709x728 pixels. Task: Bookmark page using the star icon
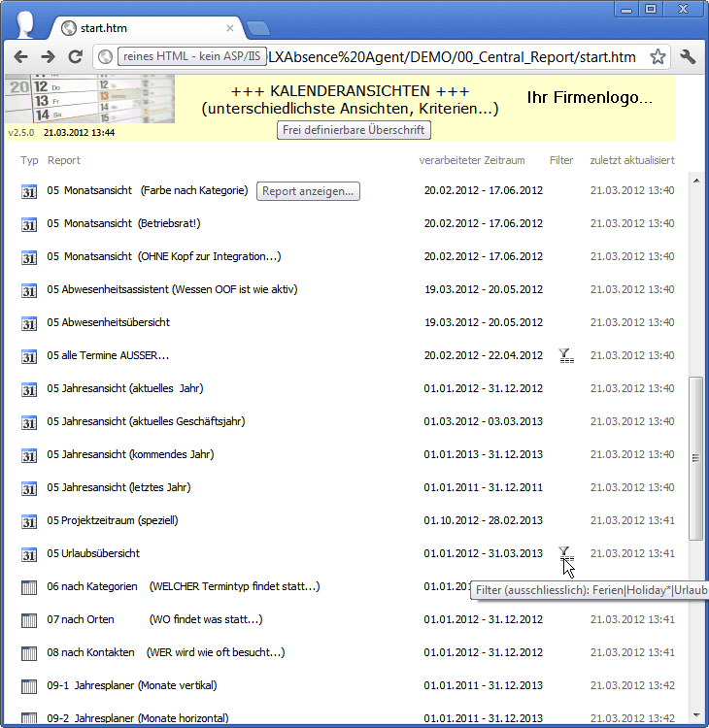658,57
